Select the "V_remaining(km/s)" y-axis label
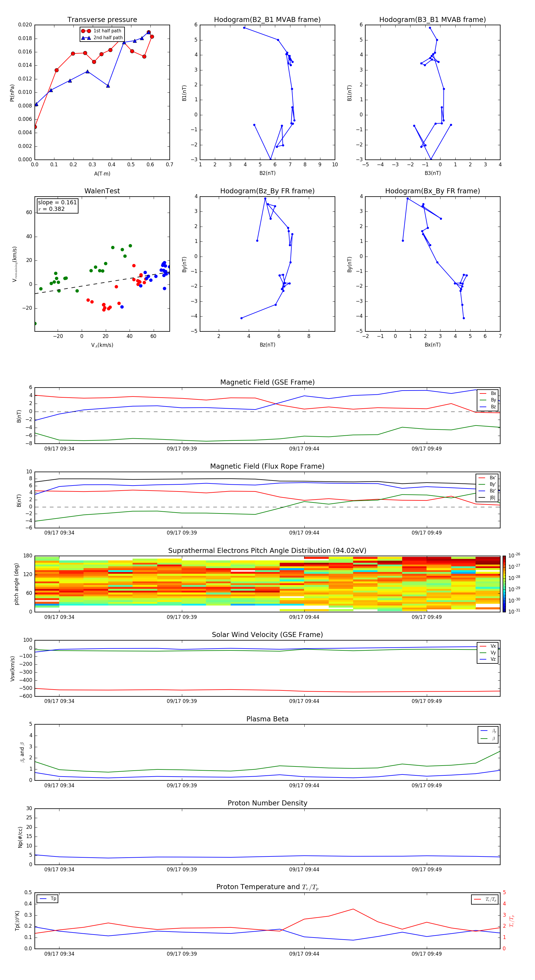Screen dimensions: 535x980 (15, 264)
